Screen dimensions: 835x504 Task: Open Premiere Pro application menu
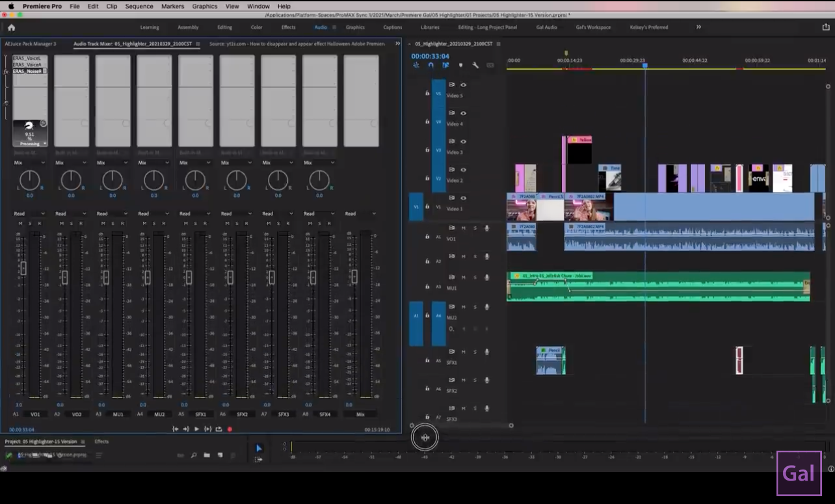click(x=42, y=6)
